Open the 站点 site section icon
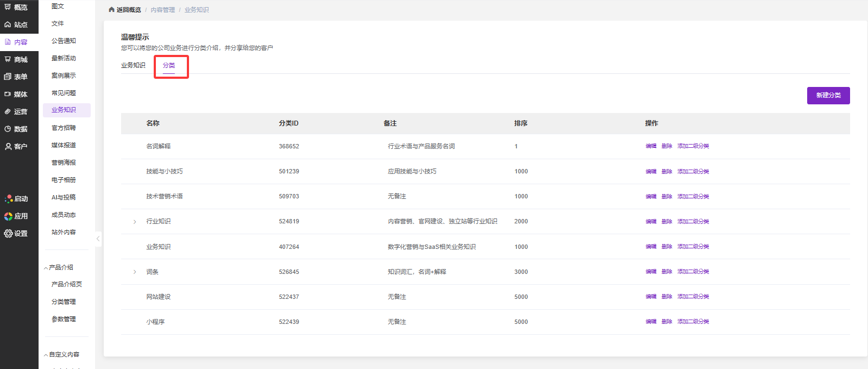 tap(8, 24)
